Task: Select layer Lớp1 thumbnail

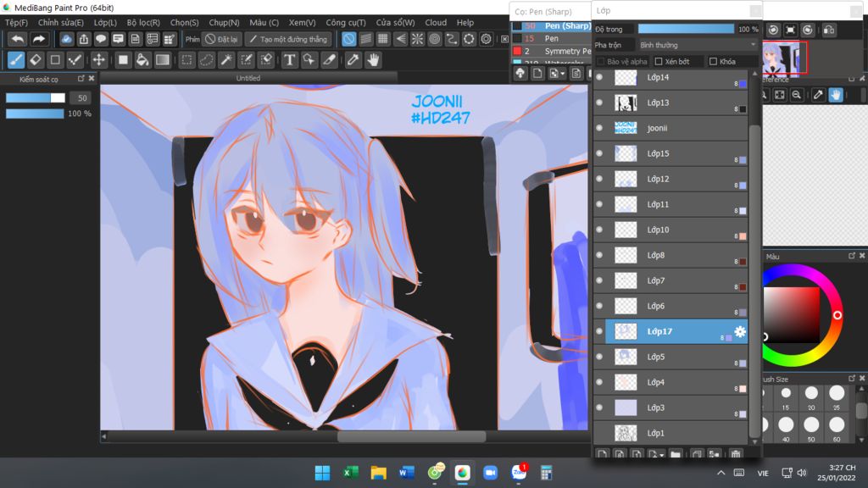Action: click(626, 433)
